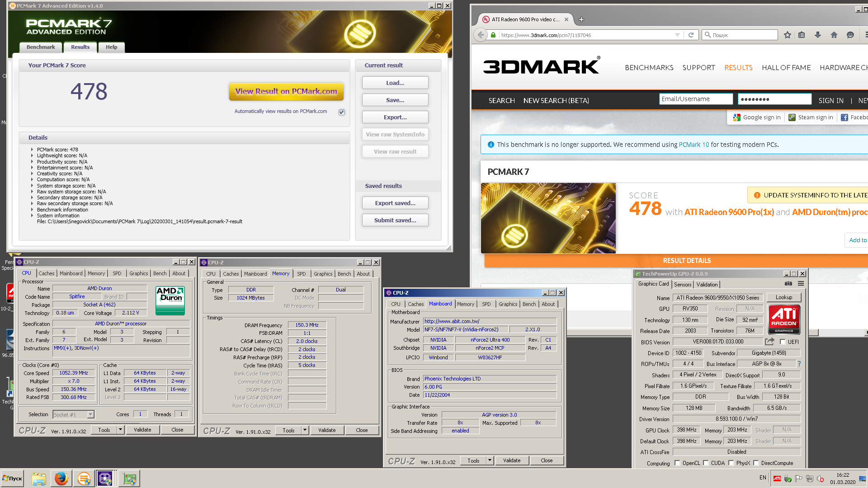
Task: Open the GPU-Z hamburger menu
Action: 801,284
